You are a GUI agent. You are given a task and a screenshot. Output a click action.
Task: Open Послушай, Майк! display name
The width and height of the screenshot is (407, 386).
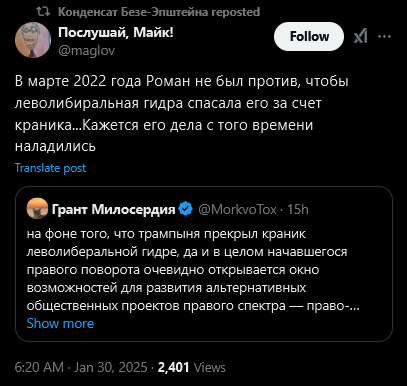(116, 33)
